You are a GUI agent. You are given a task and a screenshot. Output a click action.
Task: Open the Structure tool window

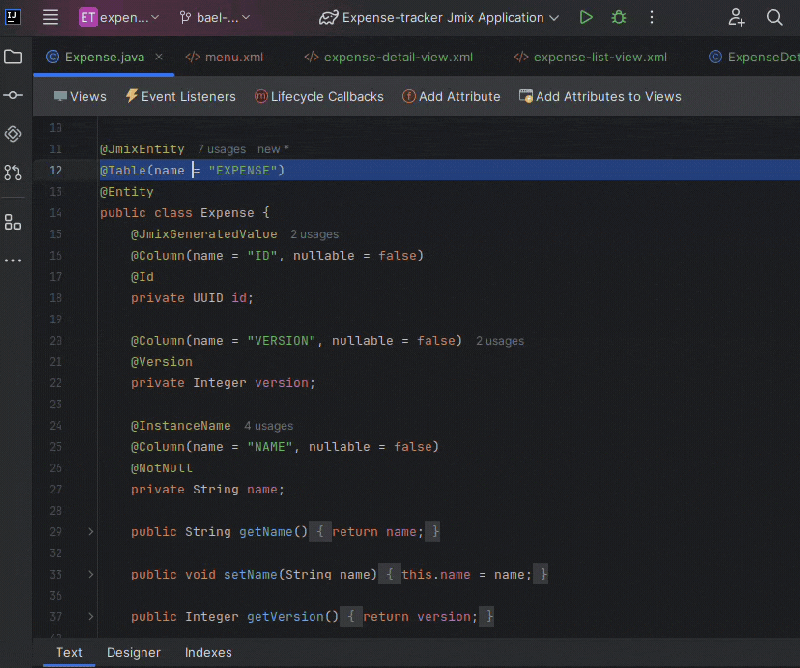(x=13, y=222)
